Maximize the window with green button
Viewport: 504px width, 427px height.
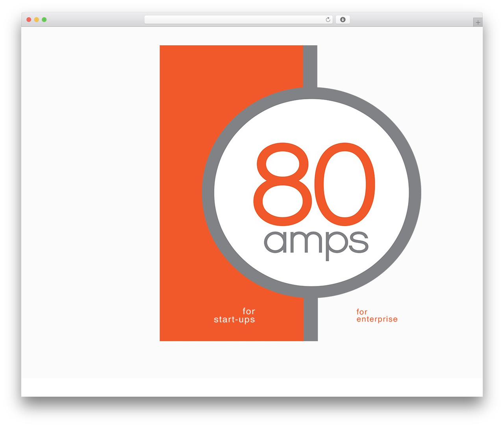44,20
